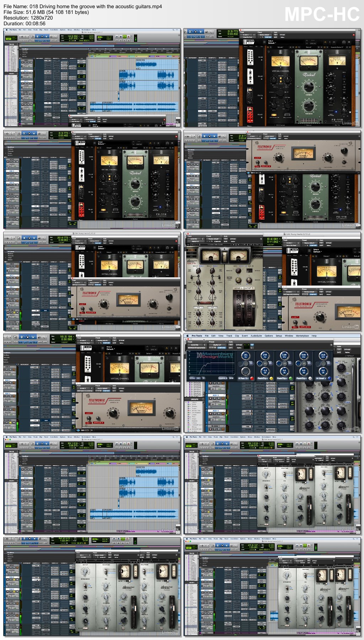Click Snapshot A button in Massenburg EQ
364x640 pixels.
(x=223, y=378)
